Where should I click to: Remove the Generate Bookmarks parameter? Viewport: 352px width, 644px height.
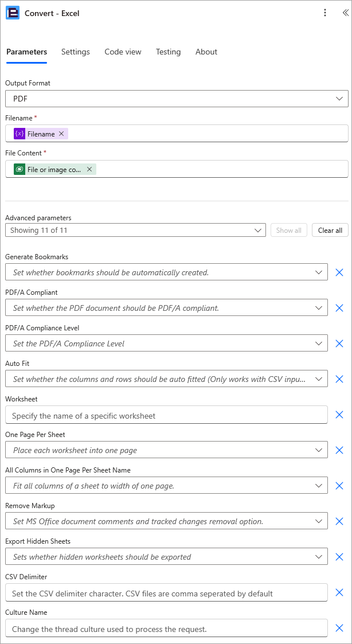pyautogui.click(x=339, y=272)
